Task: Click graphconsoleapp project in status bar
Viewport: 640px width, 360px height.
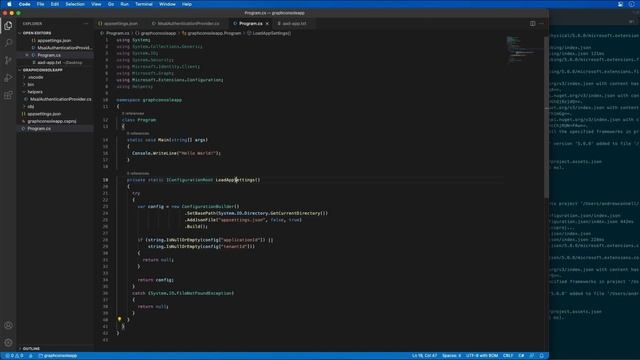Action: 58,356
